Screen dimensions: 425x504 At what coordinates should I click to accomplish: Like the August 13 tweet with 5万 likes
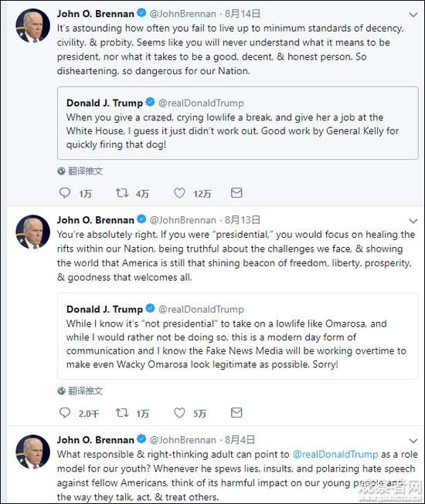pyautogui.click(x=179, y=413)
